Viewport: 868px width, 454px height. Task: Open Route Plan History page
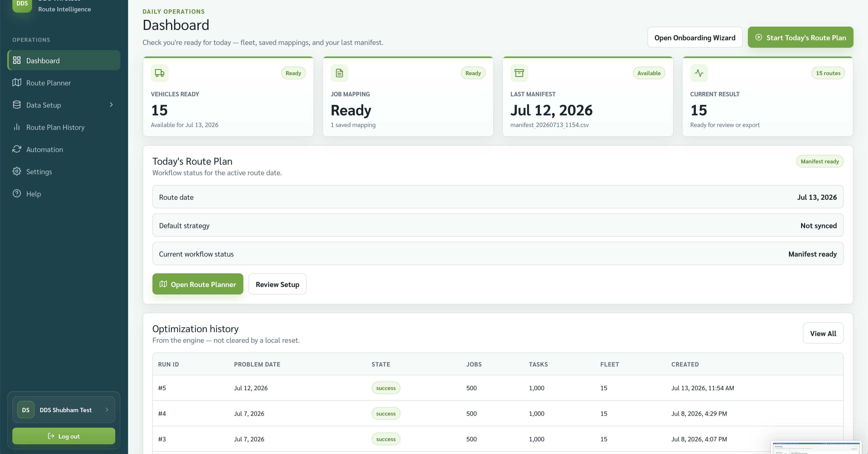pyautogui.click(x=64, y=127)
